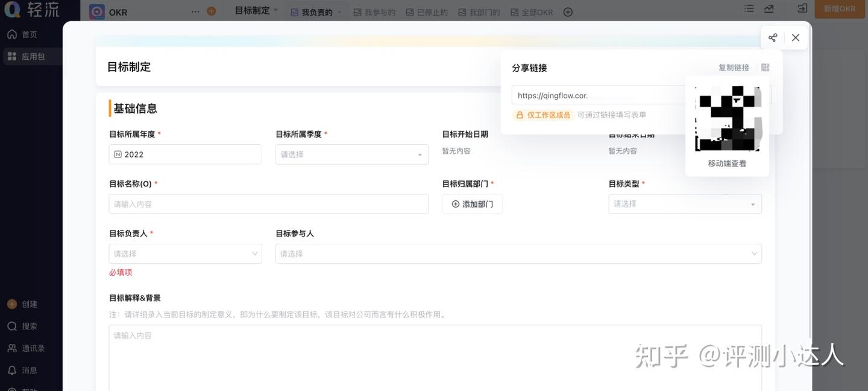Close the form dialog with X
This screenshot has width=868, height=391.
796,37
